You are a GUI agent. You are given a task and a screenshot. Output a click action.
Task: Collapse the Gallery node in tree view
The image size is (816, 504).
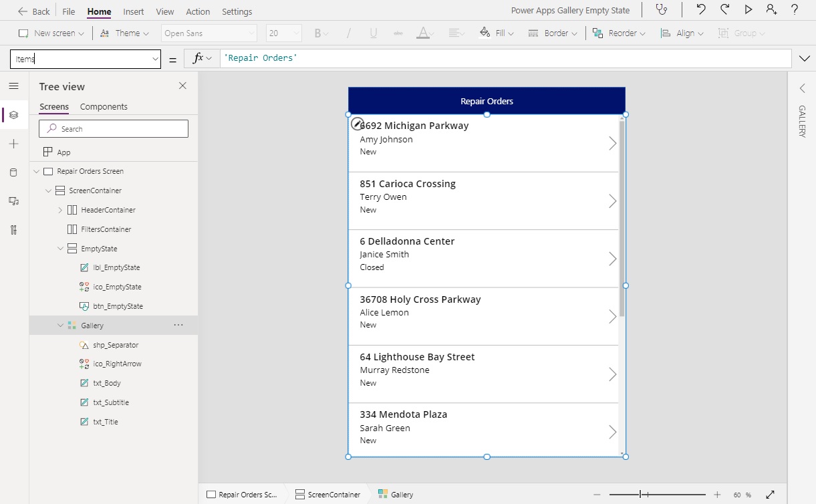(61, 325)
